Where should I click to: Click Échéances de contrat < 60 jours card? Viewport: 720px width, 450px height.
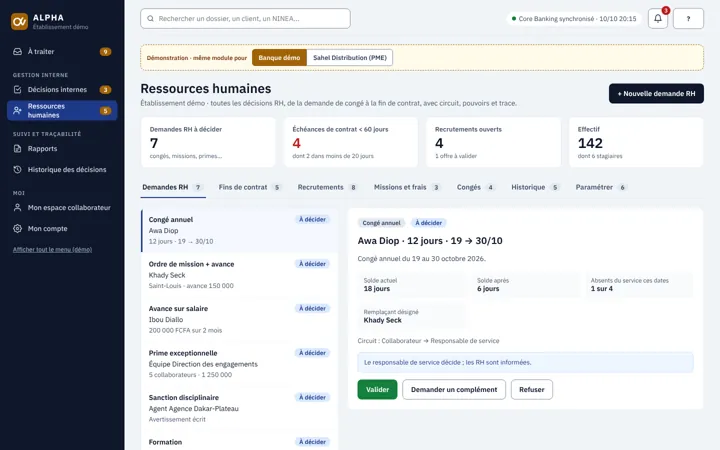(x=351, y=142)
